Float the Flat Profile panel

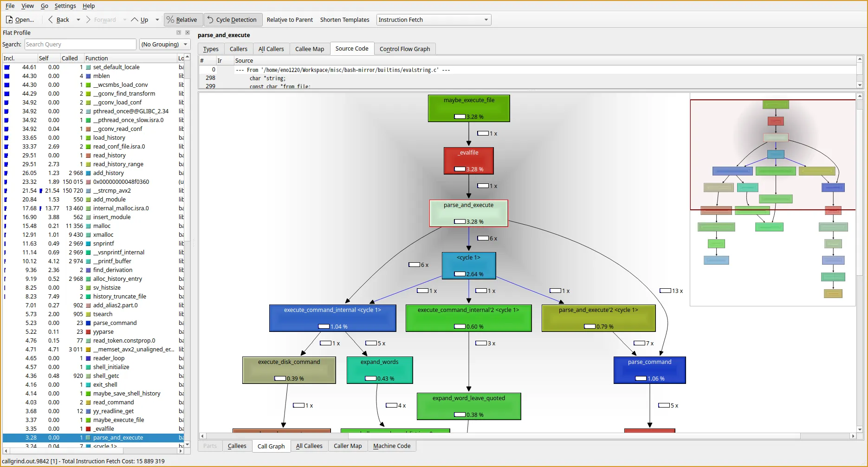click(x=179, y=32)
